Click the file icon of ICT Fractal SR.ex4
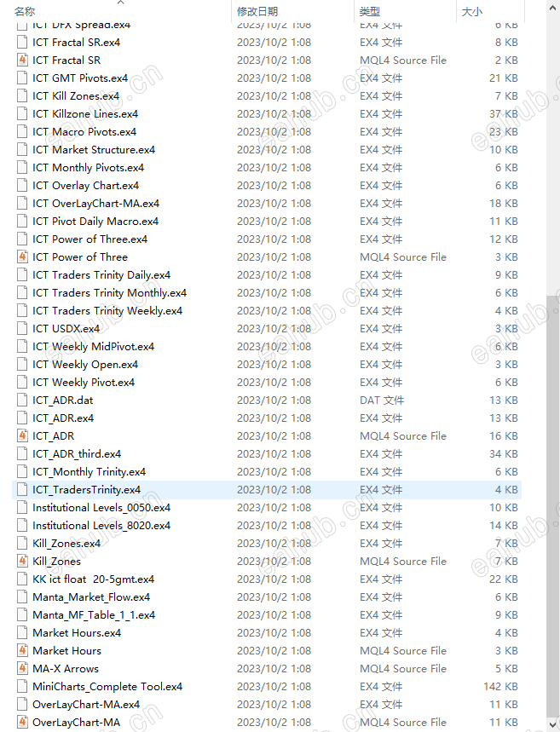 (22, 42)
